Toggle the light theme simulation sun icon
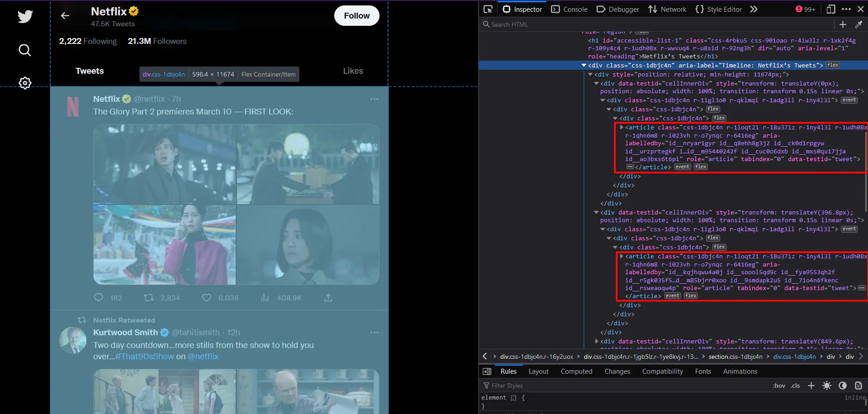 tap(827, 385)
